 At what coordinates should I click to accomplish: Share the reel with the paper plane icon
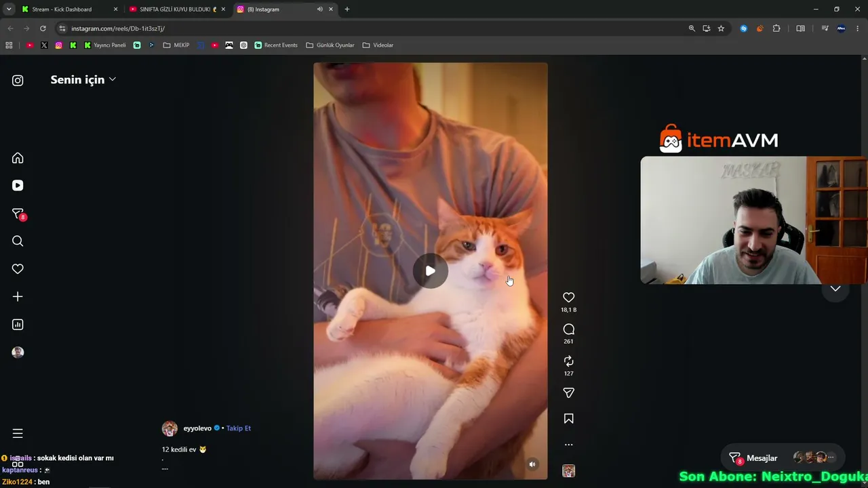click(568, 393)
